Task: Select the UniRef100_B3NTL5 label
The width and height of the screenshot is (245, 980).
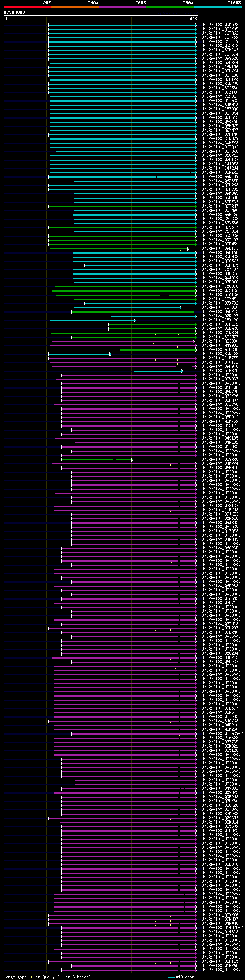Action: pos(220,962)
